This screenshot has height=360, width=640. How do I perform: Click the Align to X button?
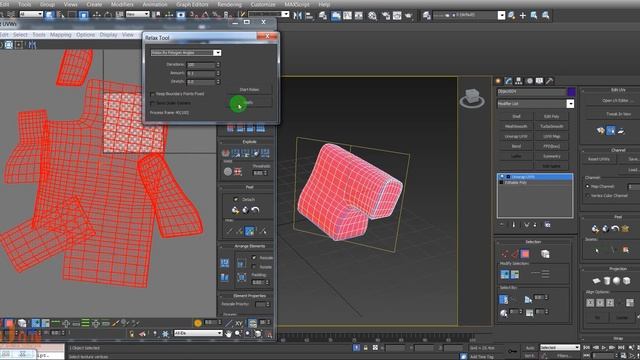coord(590,302)
